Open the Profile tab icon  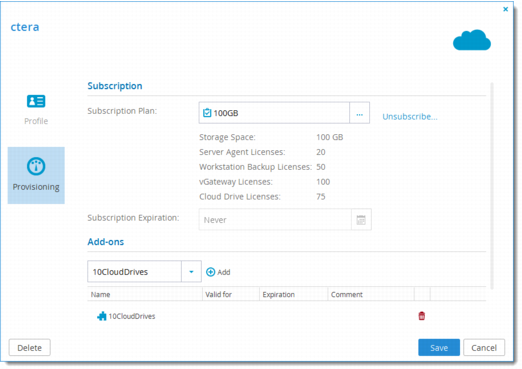point(36,101)
